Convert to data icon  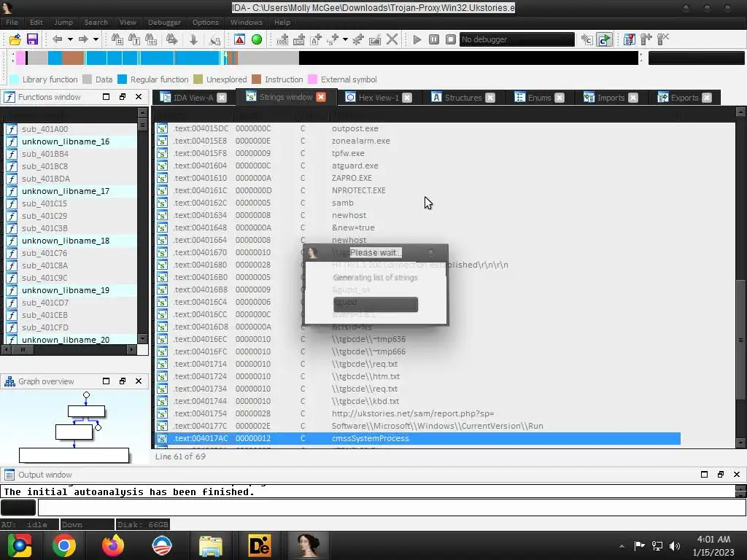point(299,39)
